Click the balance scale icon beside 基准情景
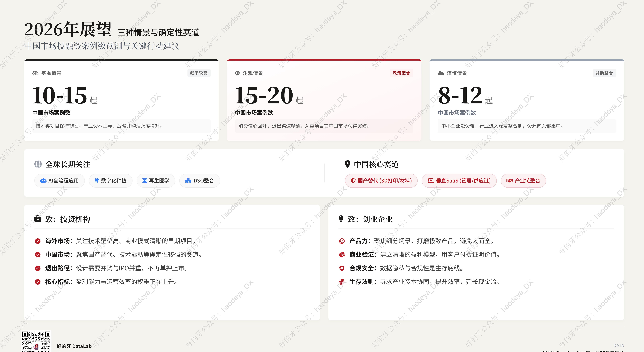644x352 pixels. 35,73
